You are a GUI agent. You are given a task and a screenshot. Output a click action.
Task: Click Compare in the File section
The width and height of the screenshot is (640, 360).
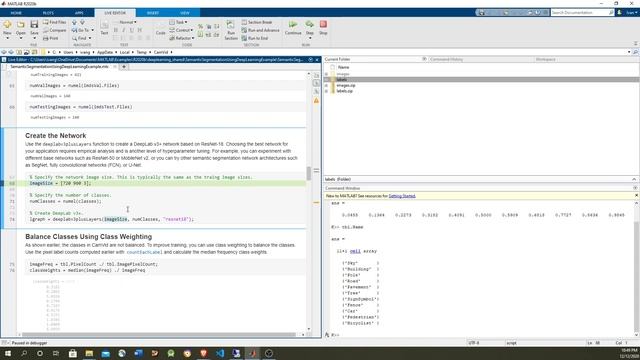point(55,30)
